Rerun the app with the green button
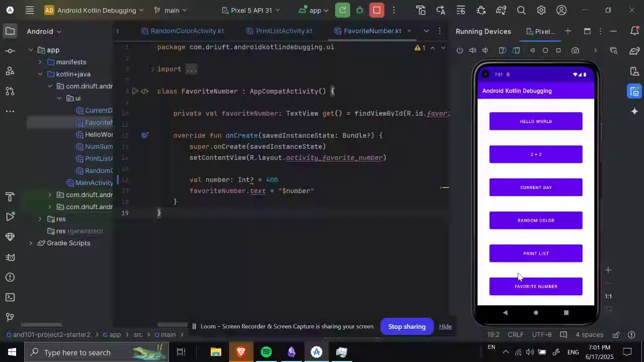Viewport: 644px width, 362px height. click(342, 10)
